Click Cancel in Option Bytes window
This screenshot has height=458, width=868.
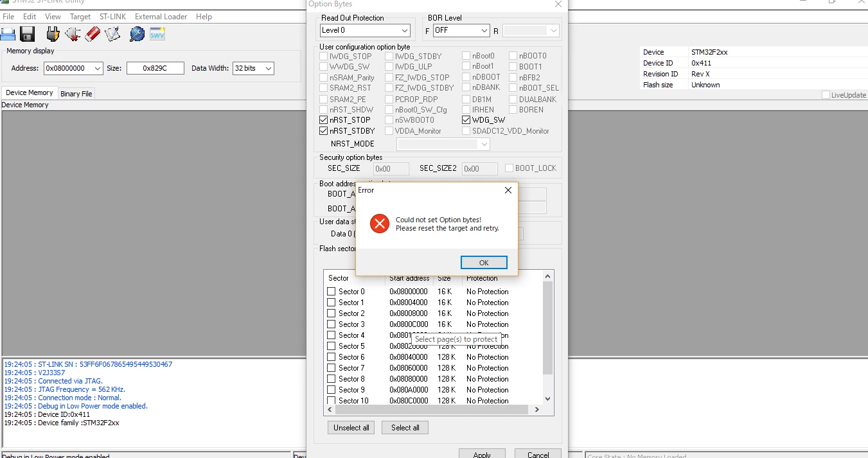pos(538,454)
